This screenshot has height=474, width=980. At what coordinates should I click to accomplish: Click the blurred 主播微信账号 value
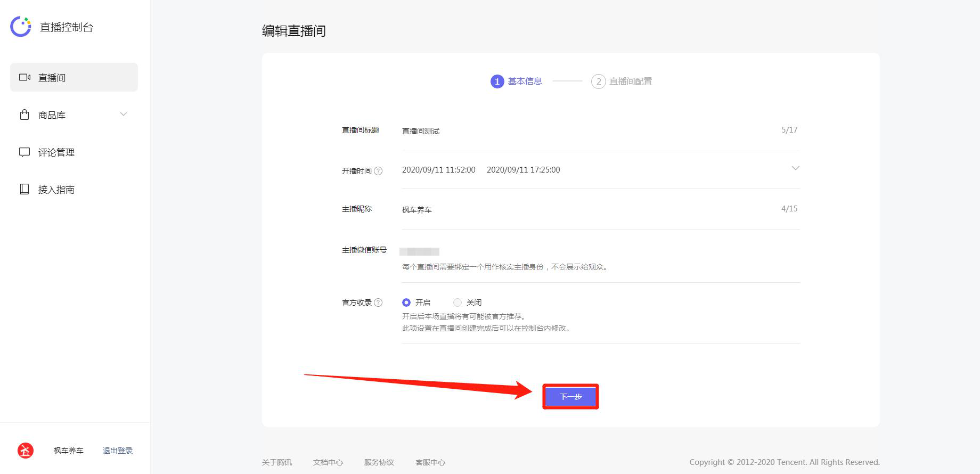(420, 251)
